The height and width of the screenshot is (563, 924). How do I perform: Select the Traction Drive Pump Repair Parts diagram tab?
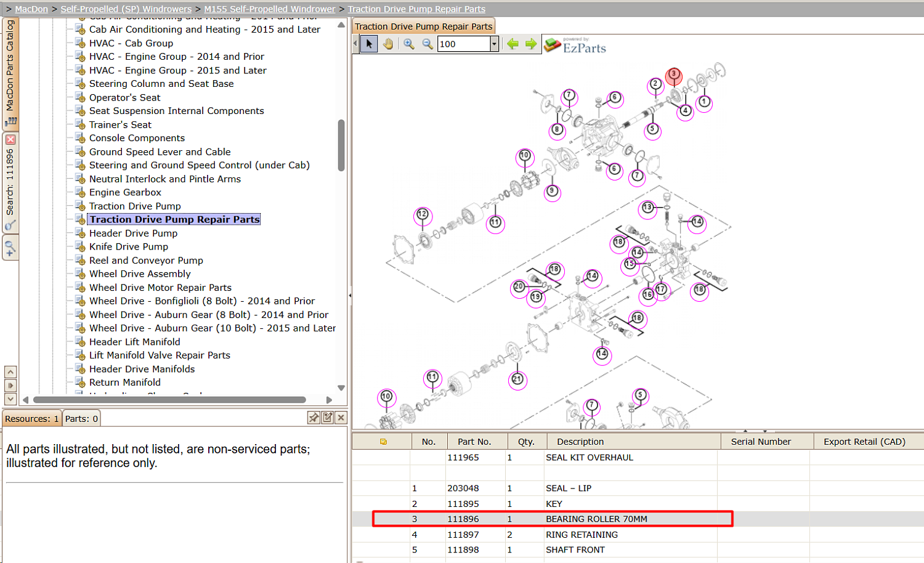[423, 26]
